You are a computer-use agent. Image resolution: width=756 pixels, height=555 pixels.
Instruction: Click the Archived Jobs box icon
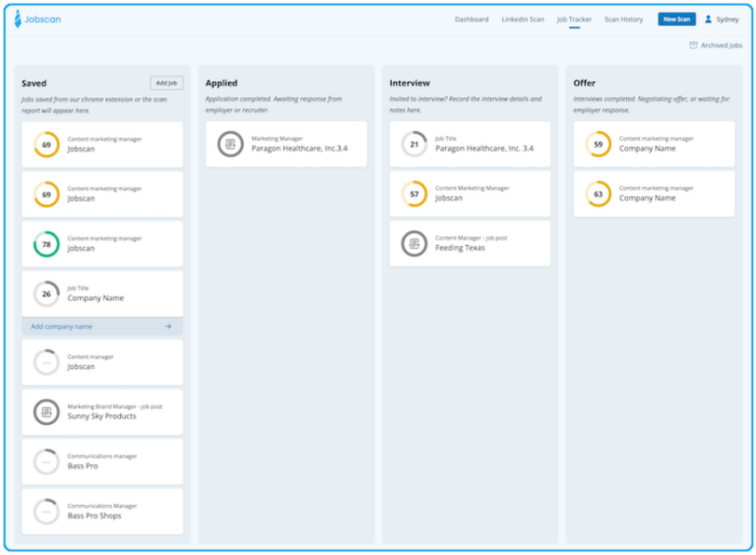click(693, 45)
